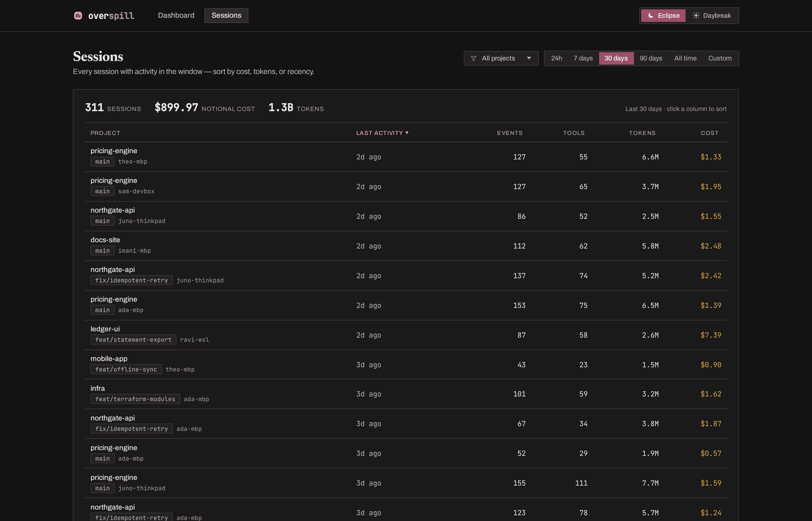Click the ravi-wsl host label
The width and height of the screenshot is (812, 521).
[x=194, y=340]
